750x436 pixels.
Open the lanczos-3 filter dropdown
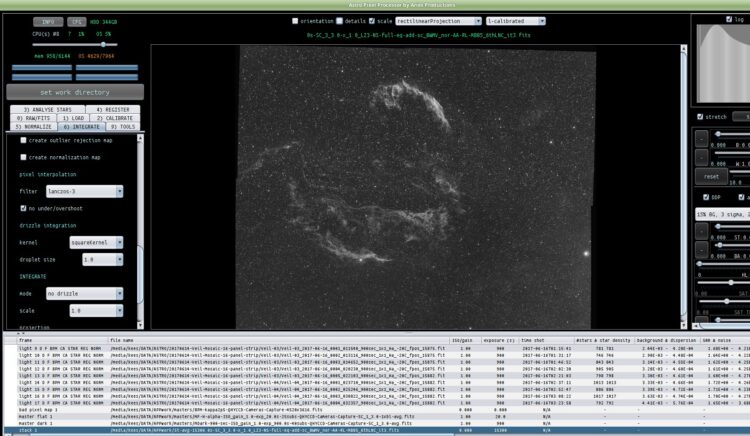85,191
